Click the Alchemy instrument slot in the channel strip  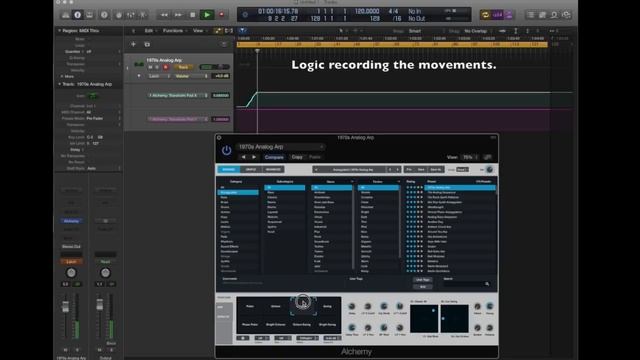pyautogui.click(x=71, y=221)
